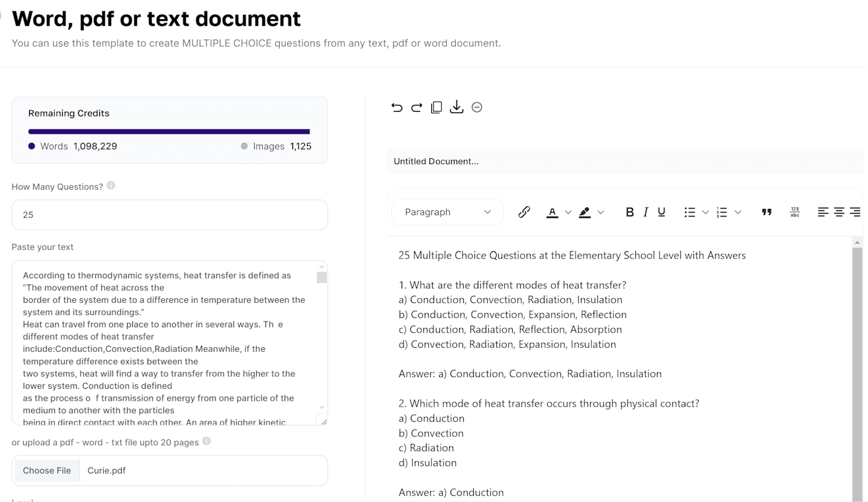This screenshot has height=502, width=868.
Task: Italicize the selected text
Action: click(x=645, y=212)
